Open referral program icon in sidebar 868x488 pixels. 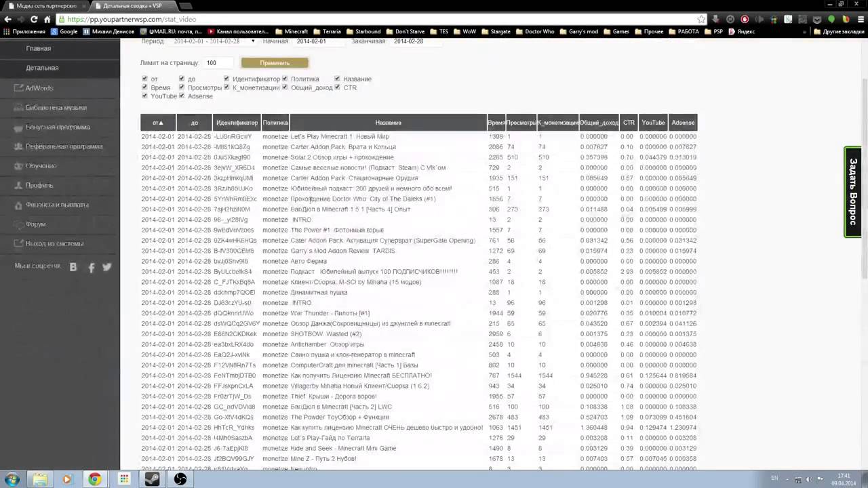tap(19, 146)
